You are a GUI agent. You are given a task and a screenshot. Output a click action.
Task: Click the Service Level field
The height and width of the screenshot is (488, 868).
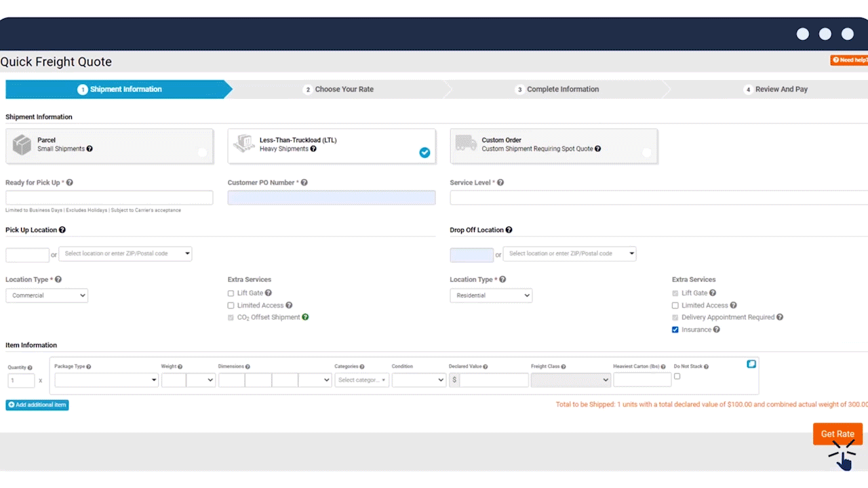(659, 198)
